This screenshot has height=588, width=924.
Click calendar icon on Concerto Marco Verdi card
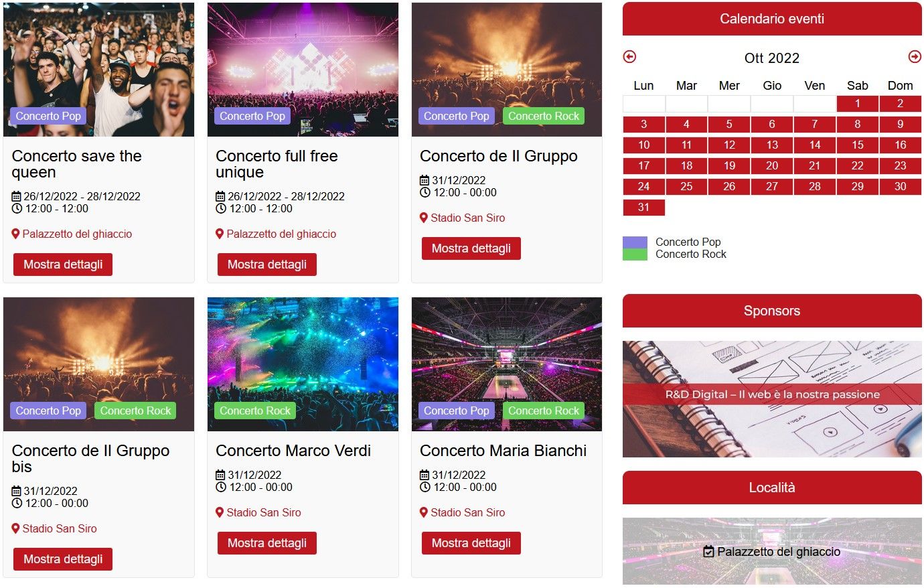click(220, 475)
